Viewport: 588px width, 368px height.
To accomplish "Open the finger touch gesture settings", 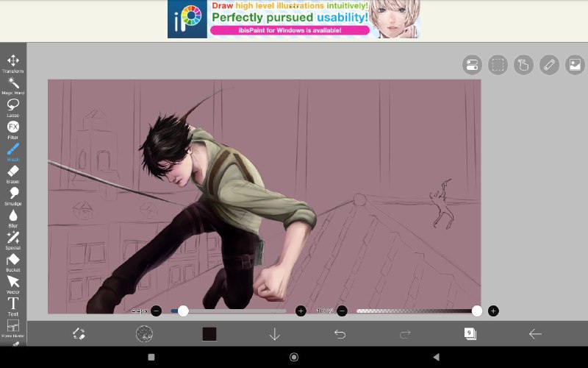I will point(523,65).
